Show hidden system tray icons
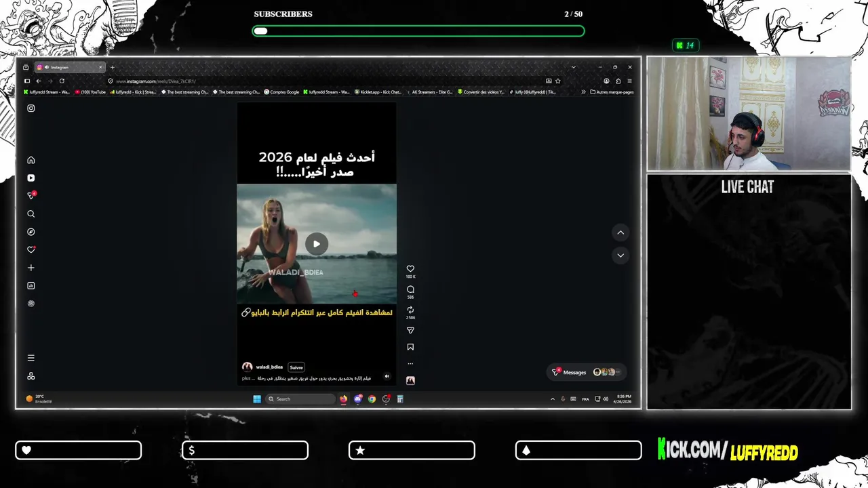This screenshot has height=488, width=868. click(x=552, y=399)
